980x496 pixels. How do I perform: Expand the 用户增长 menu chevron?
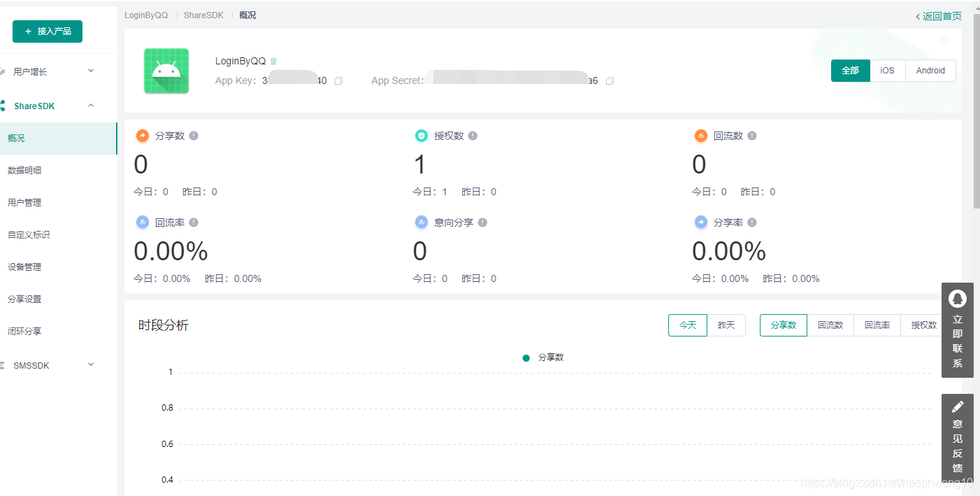(x=91, y=71)
